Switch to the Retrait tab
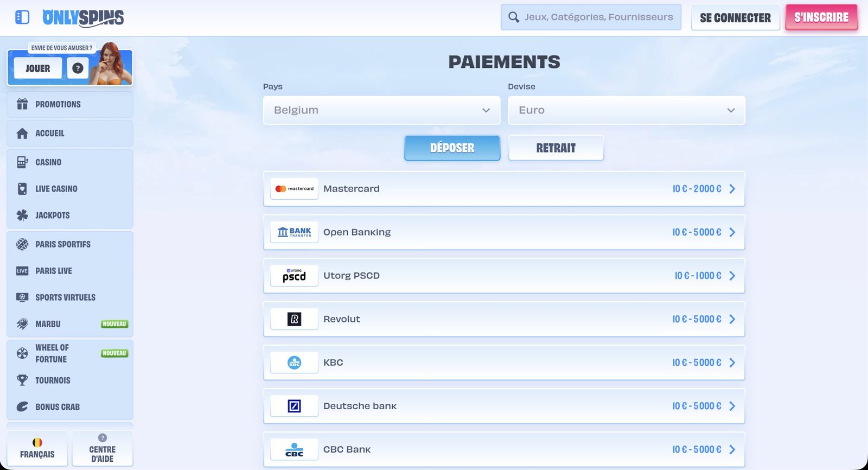 (x=556, y=148)
